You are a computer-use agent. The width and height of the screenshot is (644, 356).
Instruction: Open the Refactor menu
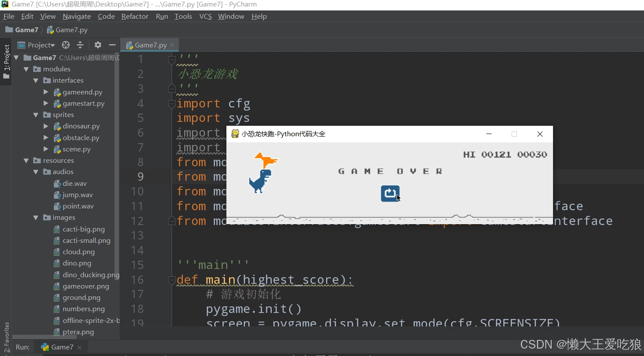tap(135, 16)
